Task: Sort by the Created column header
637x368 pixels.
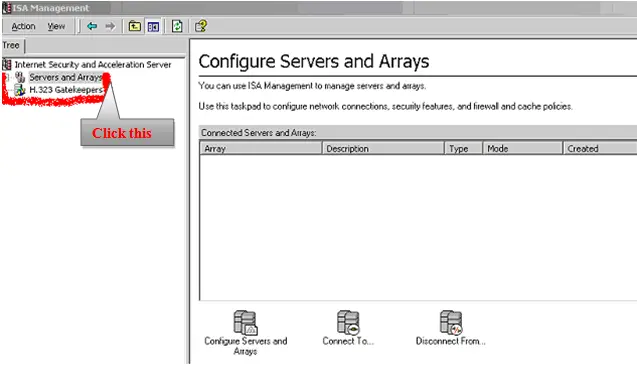Action: point(600,148)
